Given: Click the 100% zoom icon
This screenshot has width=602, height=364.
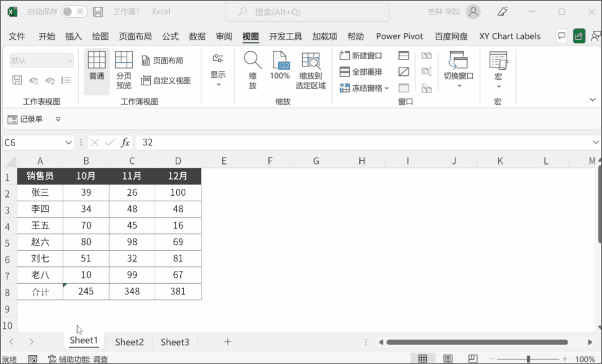Looking at the screenshot, I should pyautogui.click(x=280, y=61).
